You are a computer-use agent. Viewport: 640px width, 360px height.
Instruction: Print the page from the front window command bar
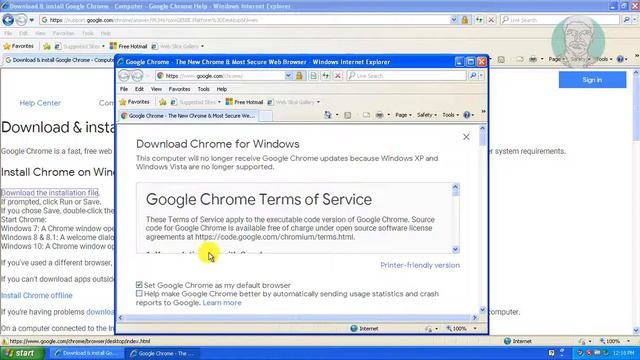[x=379, y=115]
